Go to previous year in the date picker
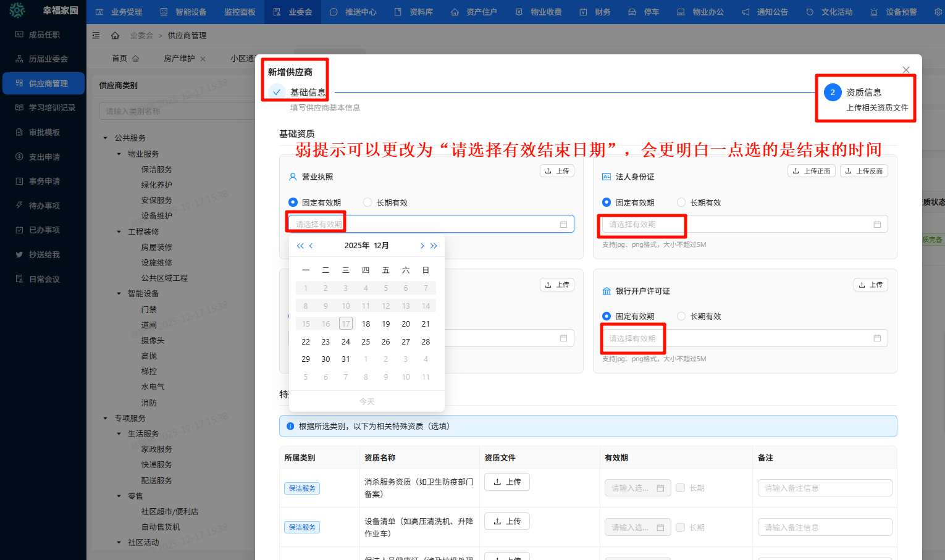The image size is (945, 560). (x=300, y=246)
